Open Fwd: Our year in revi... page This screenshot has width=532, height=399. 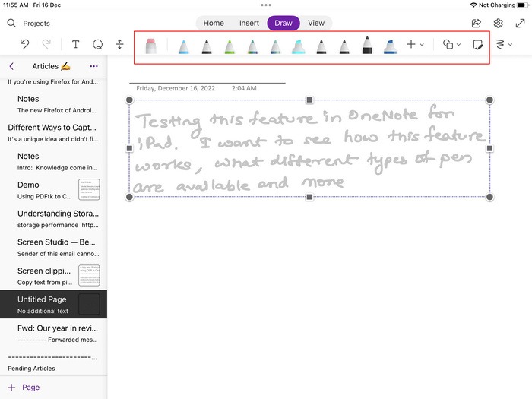click(x=53, y=333)
